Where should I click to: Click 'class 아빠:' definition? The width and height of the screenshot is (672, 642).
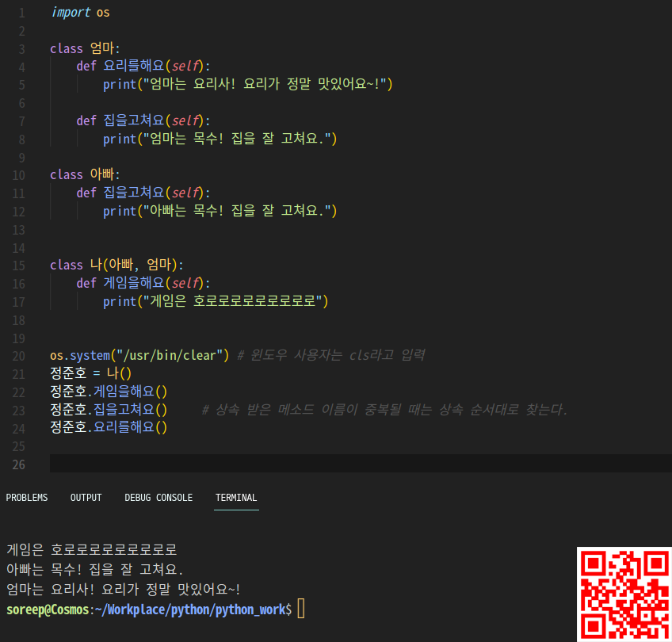click(85, 174)
